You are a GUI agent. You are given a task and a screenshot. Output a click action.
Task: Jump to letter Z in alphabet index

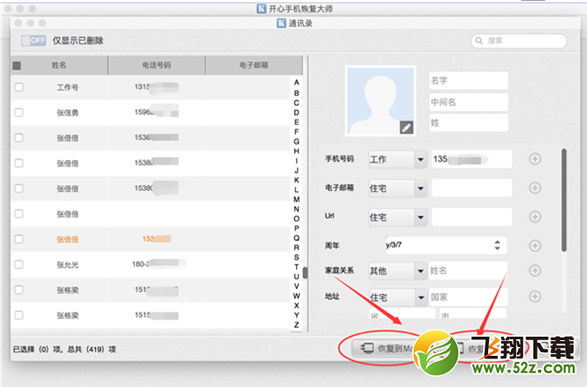click(296, 325)
